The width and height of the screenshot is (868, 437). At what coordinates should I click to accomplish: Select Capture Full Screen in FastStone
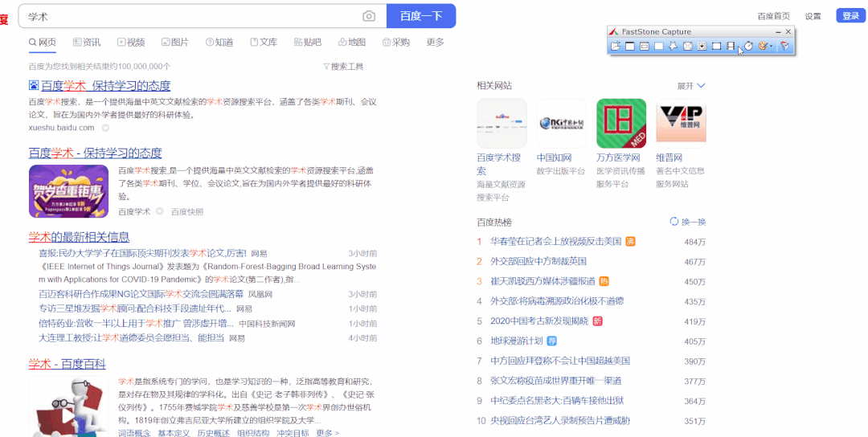pos(687,46)
